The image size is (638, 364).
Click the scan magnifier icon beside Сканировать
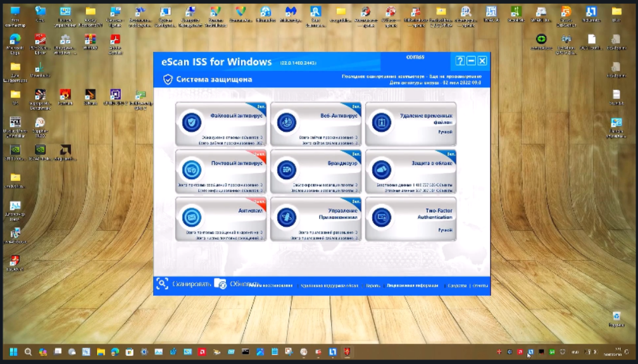[x=162, y=284]
